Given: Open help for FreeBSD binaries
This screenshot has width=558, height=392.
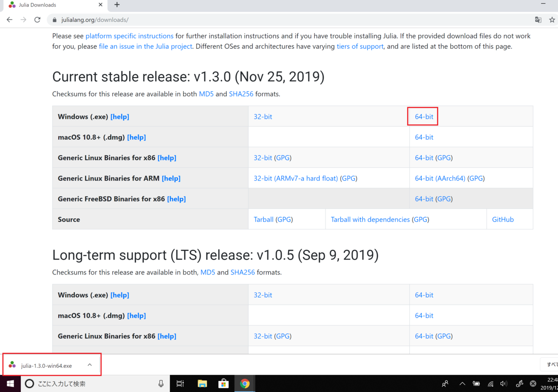Looking at the screenshot, I should tap(176, 198).
